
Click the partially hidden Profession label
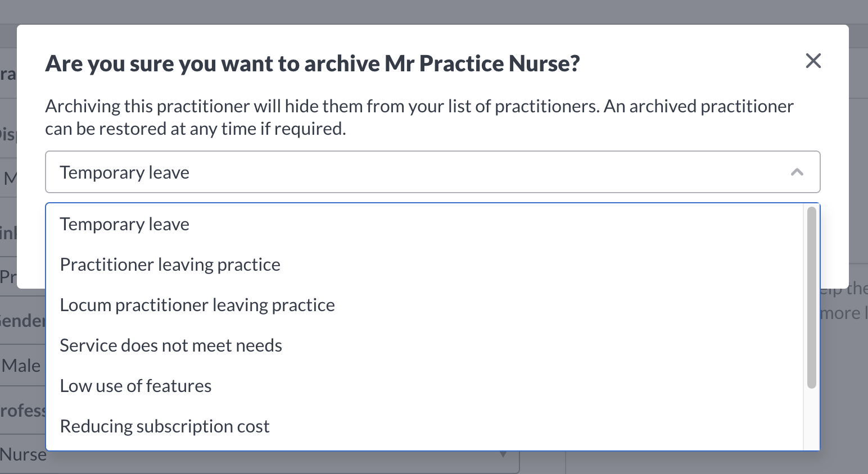(x=22, y=411)
